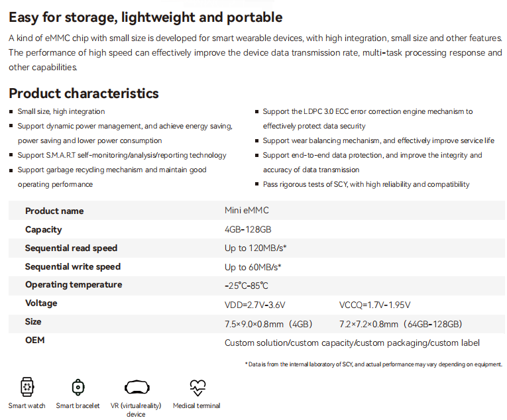Click the Smart watch icon

tap(27, 386)
